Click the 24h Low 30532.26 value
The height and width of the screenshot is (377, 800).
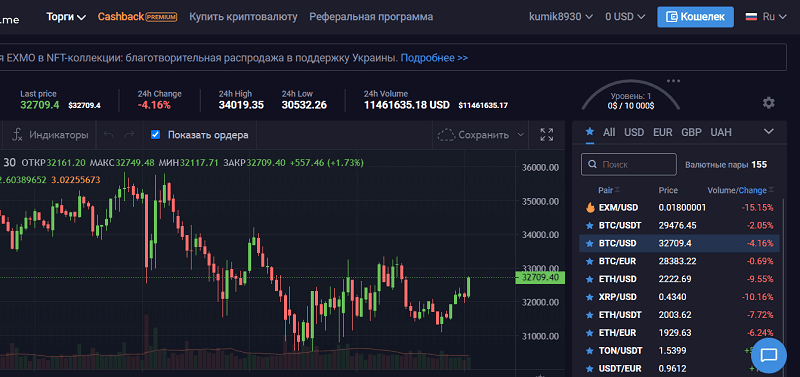coord(304,105)
